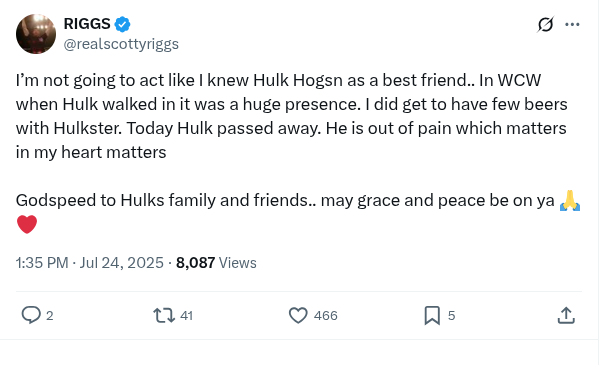Screen dimensions: 603x365
Task: Repost this tweet using the retweet icon
Action: click(x=164, y=315)
